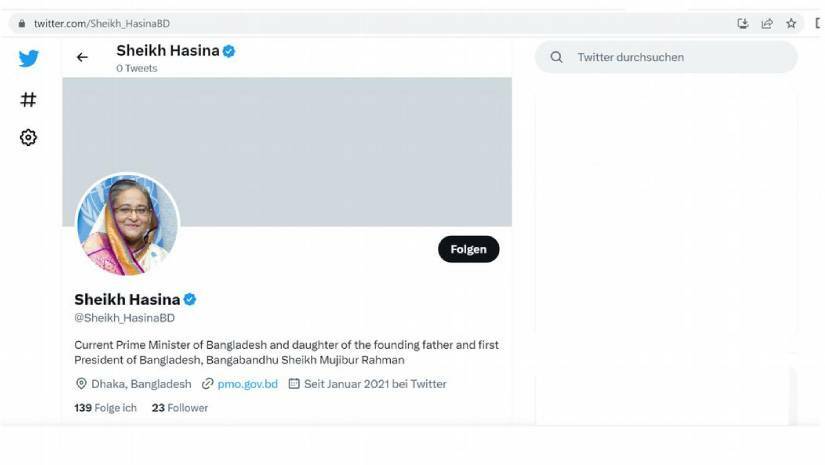
Task: Open the Sheikh Hasina profile picture
Action: coord(127,224)
